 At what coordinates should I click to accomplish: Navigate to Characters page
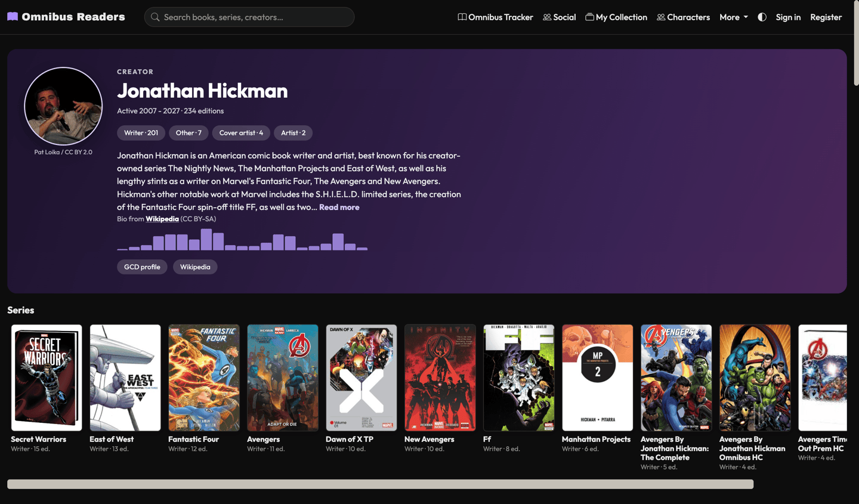(684, 17)
